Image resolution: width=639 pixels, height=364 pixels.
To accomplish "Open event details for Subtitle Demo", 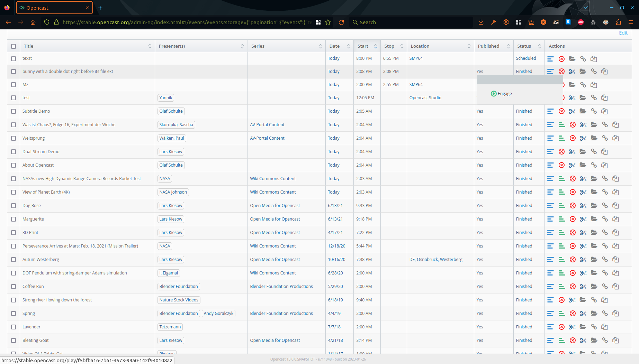I will point(551,111).
